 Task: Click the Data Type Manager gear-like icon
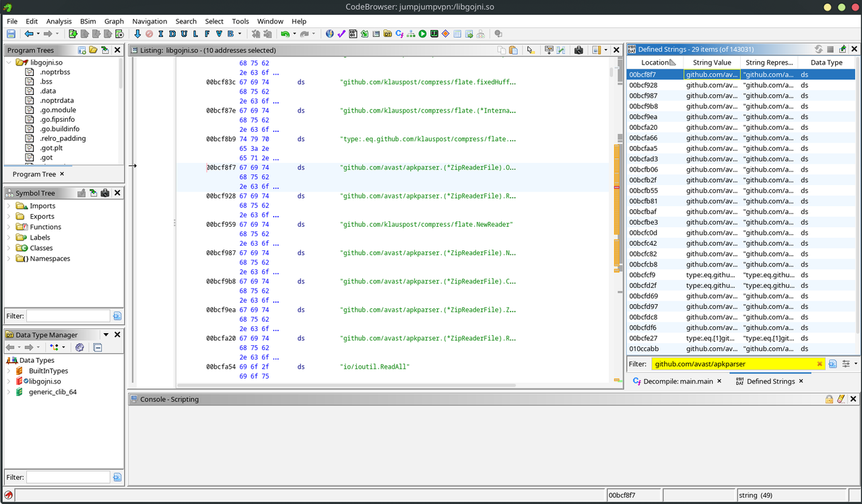coord(79,347)
